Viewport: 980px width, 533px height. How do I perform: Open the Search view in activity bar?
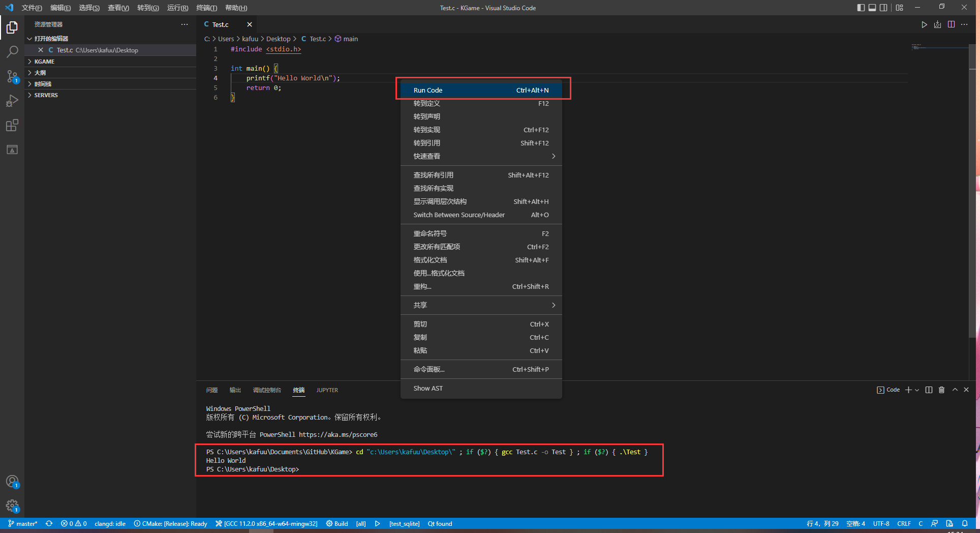pos(12,52)
